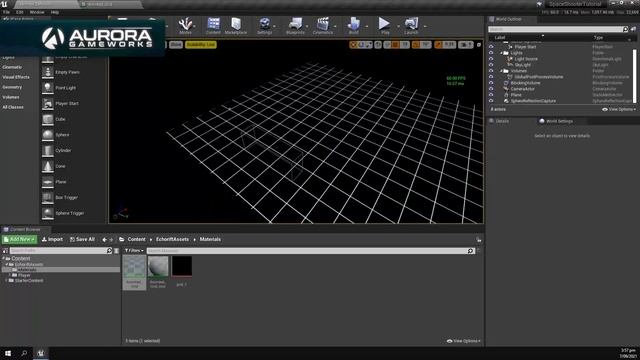Open the Modes toolbar button
Viewport: 640px width, 360px height.
click(185, 26)
